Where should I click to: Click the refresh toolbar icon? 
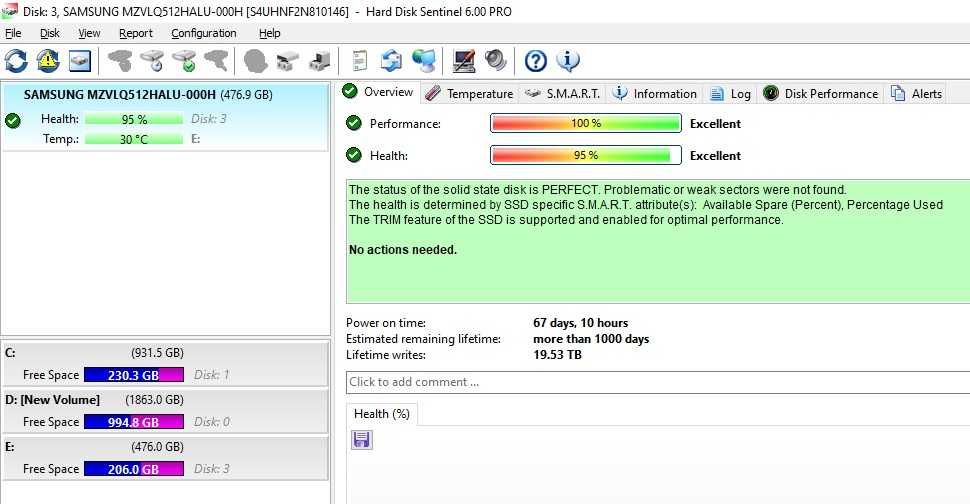[x=16, y=61]
